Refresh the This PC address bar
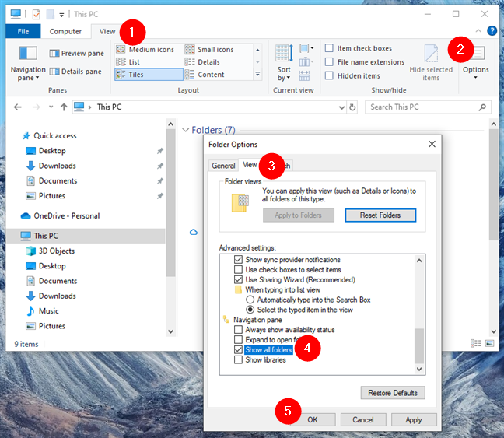This screenshot has width=504, height=438. click(x=352, y=107)
